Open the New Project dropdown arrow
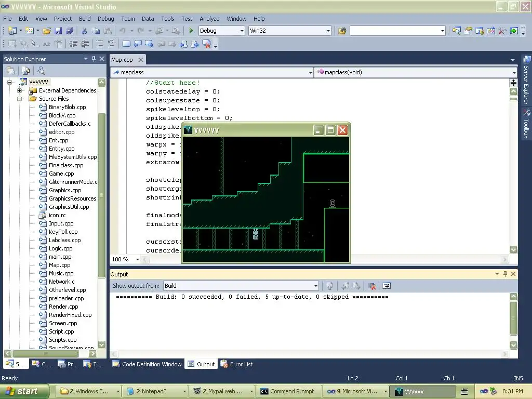This screenshot has height=399, width=532. coord(21,31)
